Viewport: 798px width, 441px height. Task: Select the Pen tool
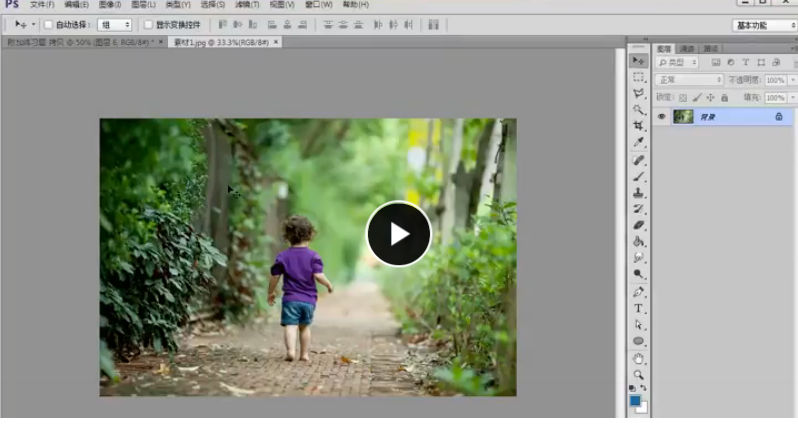[x=638, y=292]
